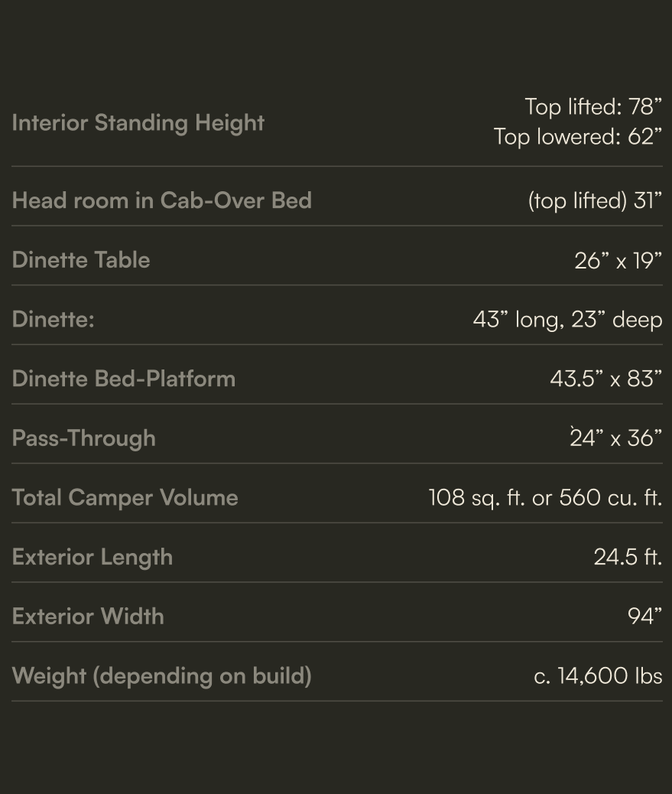Screen dimensions: 672x794
Task: Select the 43.5" x 83" bed-platform size
Action: tap(605, 379)
